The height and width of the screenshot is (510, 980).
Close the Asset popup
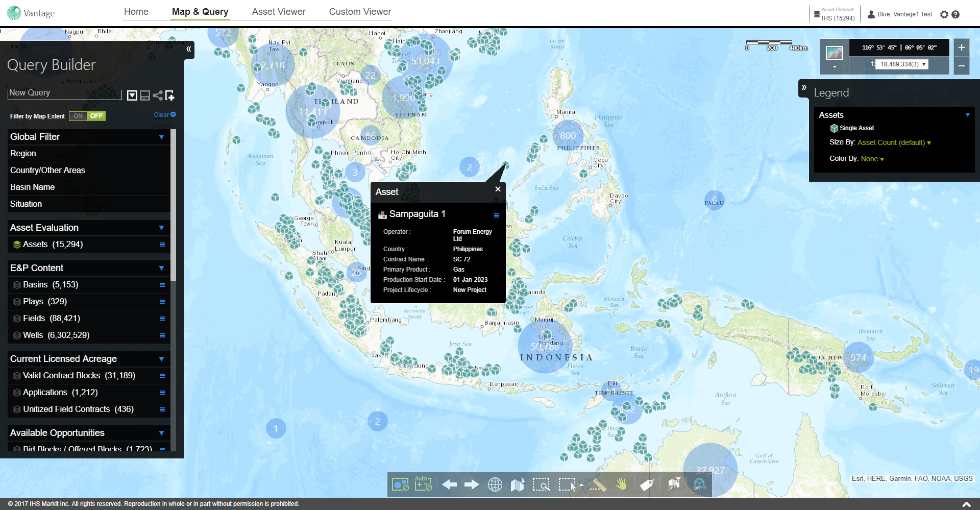click(x=498, y=189)
